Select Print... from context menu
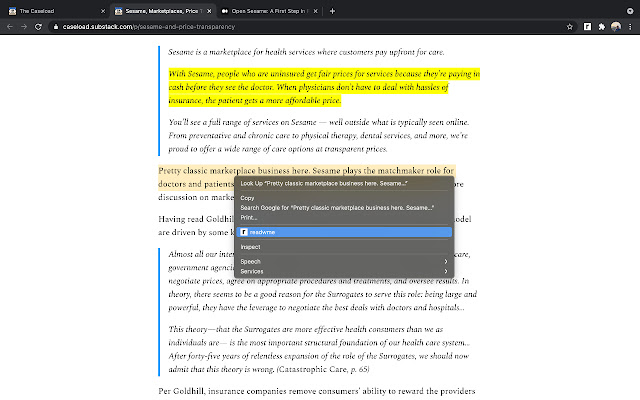 click(x=344, y=218)
